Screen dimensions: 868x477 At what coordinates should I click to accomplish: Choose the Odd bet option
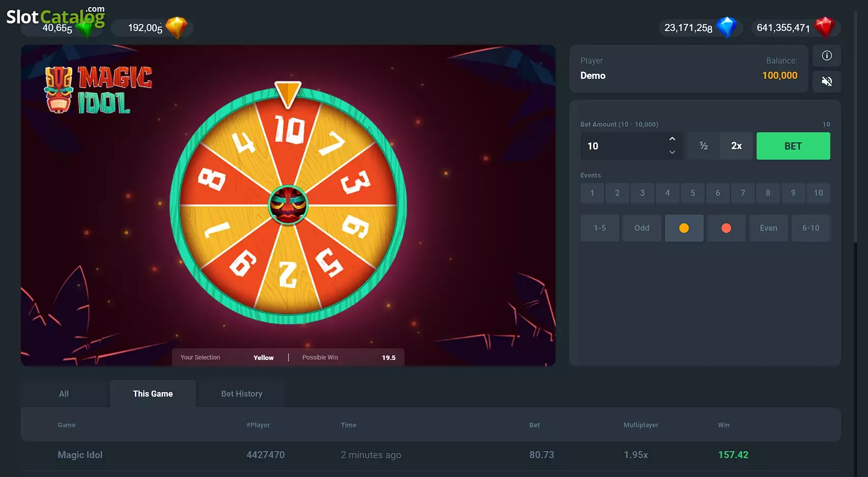642,228
